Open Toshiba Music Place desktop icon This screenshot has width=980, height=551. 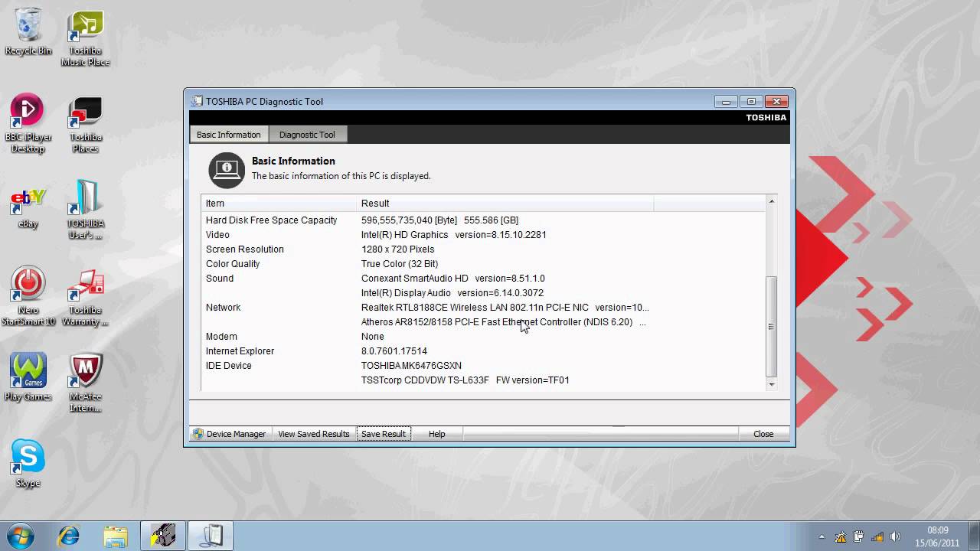(85, 39)
